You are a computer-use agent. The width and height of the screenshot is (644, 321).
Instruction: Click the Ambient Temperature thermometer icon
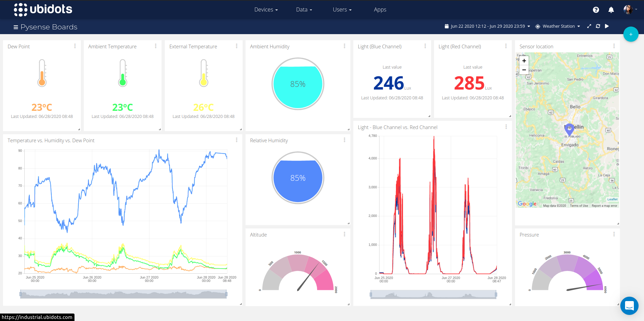[x=123, y=73]
